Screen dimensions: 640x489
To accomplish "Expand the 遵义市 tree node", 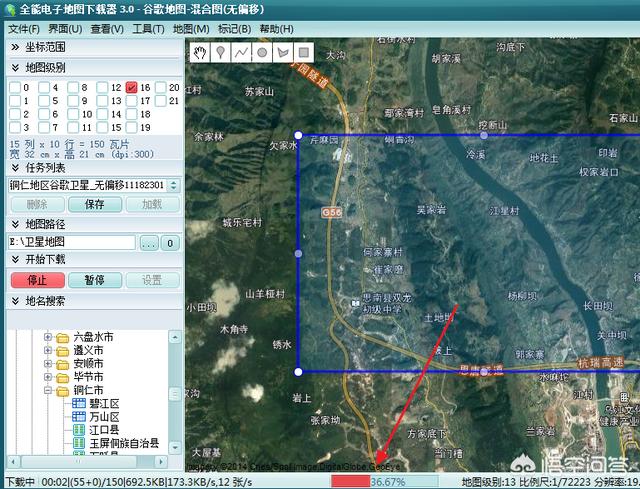I will [48, 350].
